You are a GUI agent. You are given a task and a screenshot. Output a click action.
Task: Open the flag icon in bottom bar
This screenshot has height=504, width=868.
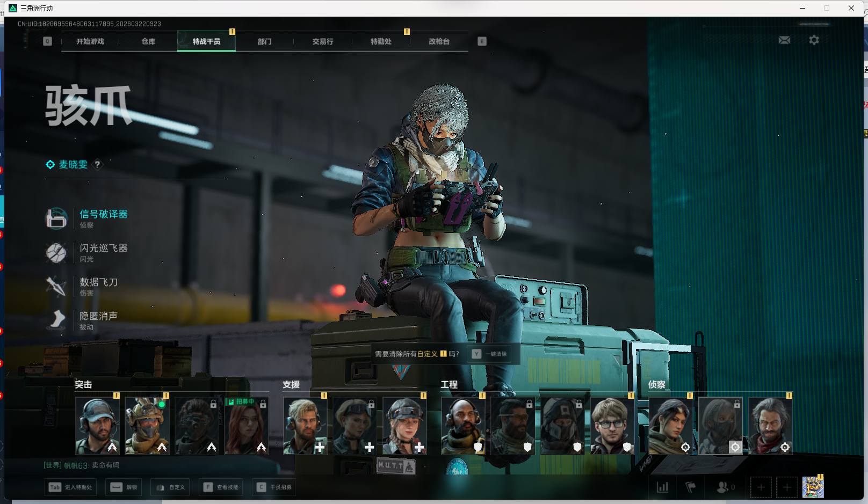click(691, 487)
